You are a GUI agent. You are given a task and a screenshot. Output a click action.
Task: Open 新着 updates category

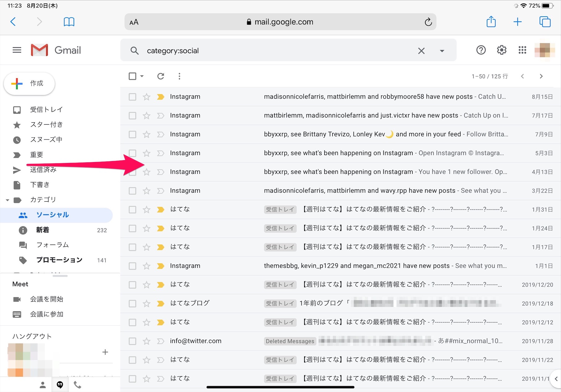click(x=56, y=230)
